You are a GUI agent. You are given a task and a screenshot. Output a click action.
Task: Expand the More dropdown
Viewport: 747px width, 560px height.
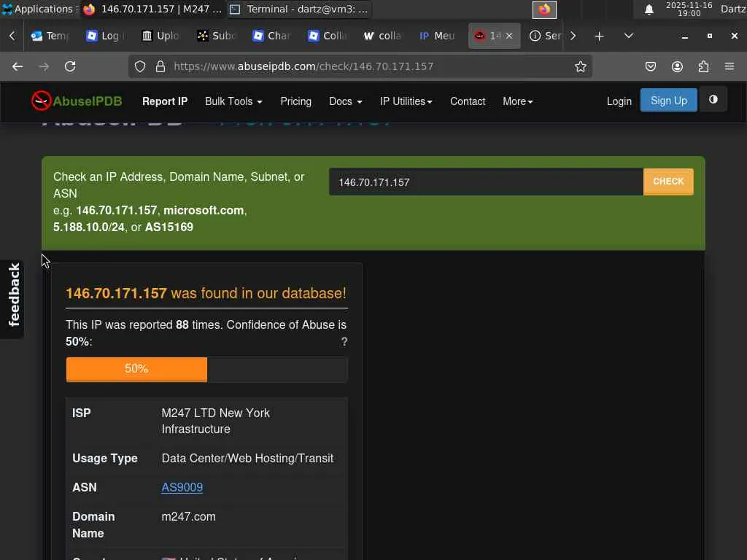click(517, 101)
